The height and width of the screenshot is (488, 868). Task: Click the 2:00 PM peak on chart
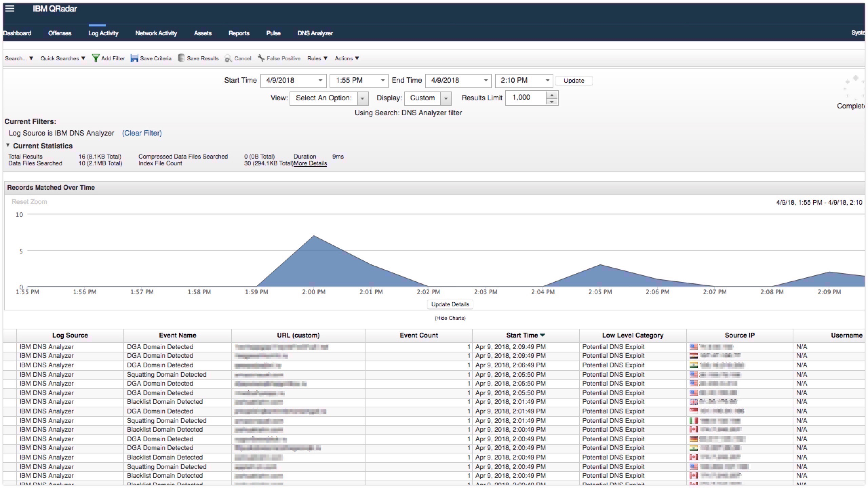[314, 236]
